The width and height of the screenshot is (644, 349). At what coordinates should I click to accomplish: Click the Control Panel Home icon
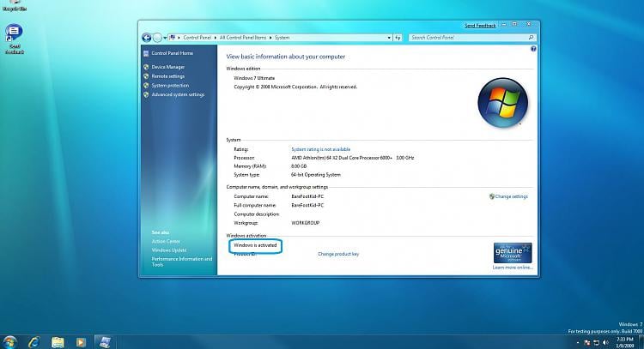click(x=146, y=53)
